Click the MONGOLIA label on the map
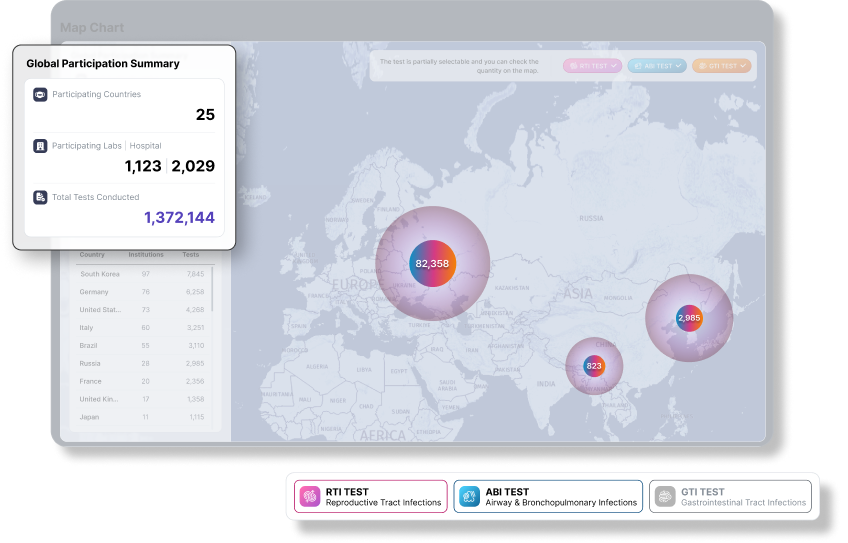Viewport: 848px width, 543px height. pyautogui.click(x=618, y=298)
